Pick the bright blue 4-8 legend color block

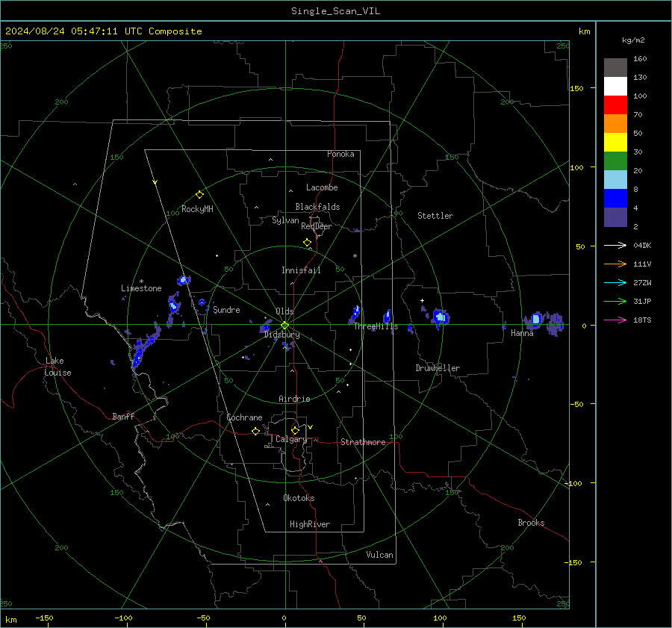(x=615, y=199)
